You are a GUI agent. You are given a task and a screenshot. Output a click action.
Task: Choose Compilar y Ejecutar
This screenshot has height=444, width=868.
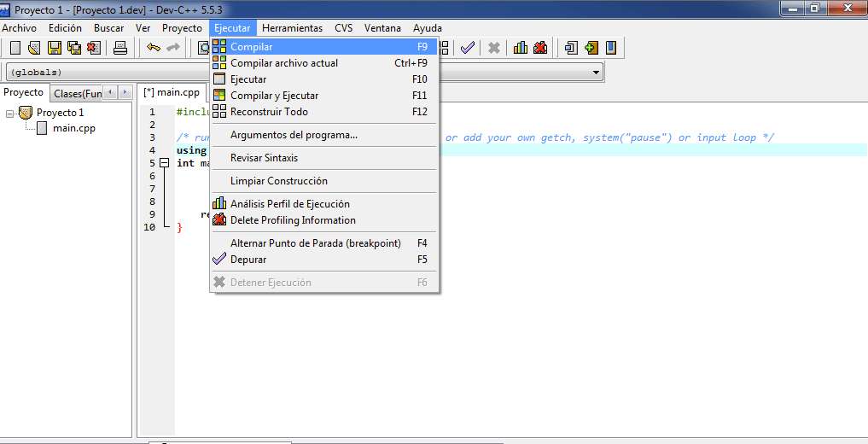point(324,96)
